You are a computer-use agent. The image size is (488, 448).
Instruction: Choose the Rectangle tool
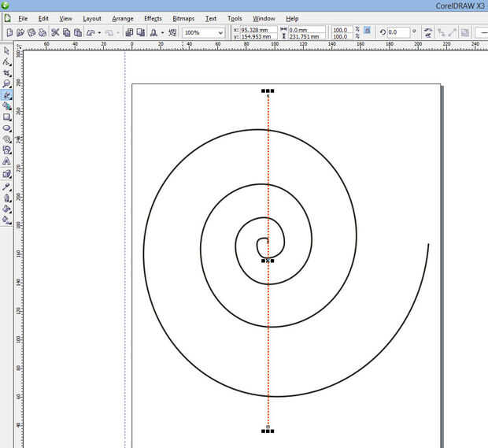(7, 117)
